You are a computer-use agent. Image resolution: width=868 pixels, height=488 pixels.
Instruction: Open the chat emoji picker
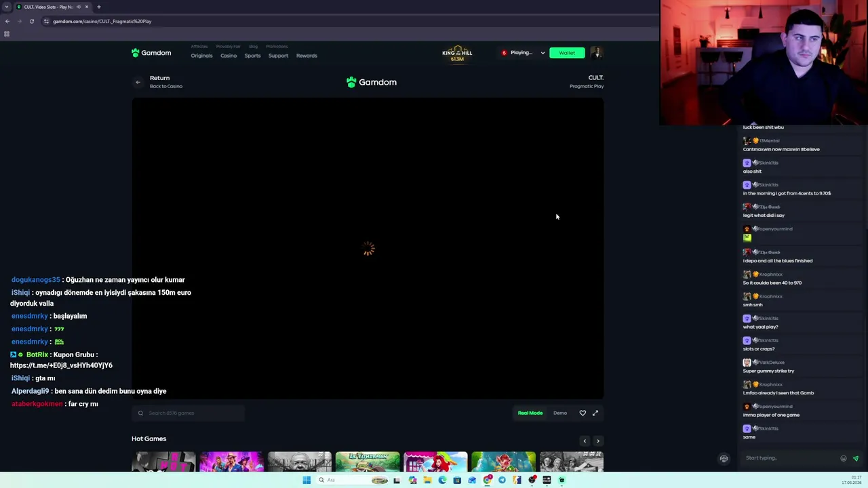(844, 458)
